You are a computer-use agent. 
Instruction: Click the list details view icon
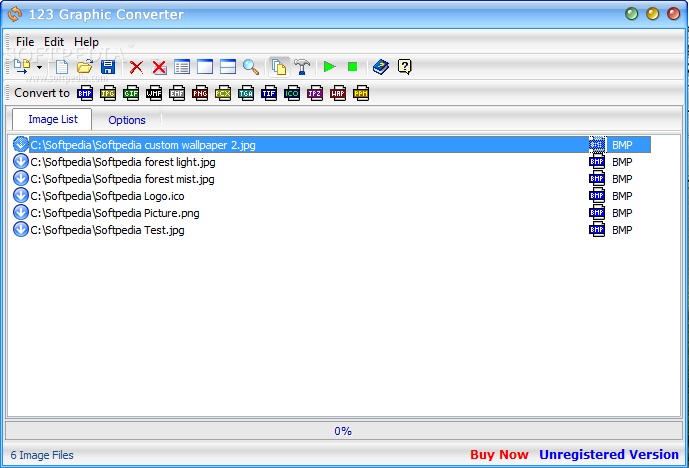pyautogui.click(x=182, y=67)
